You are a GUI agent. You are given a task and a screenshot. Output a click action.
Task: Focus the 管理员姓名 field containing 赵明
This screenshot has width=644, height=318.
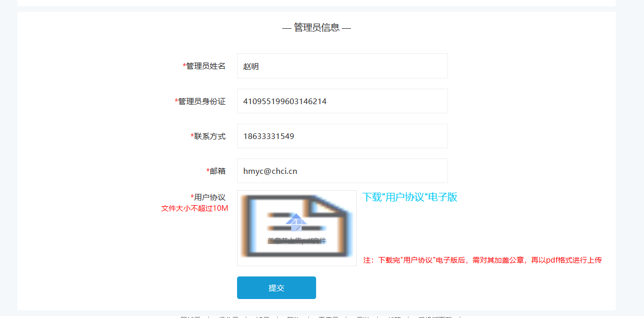[342, 66]
